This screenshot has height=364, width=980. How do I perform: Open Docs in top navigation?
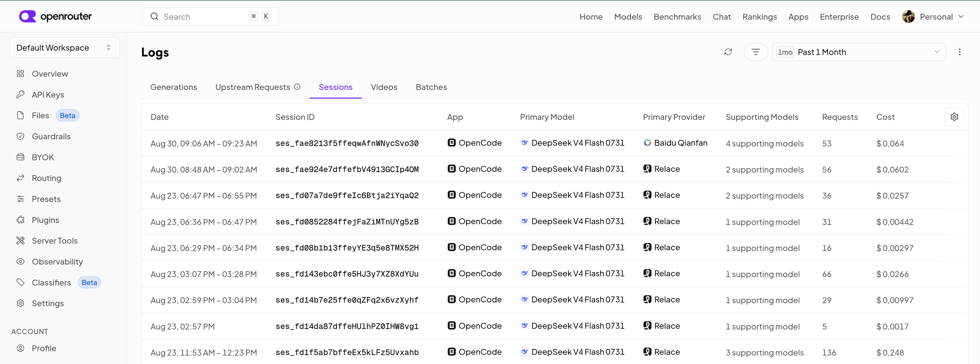click(880, 17)
